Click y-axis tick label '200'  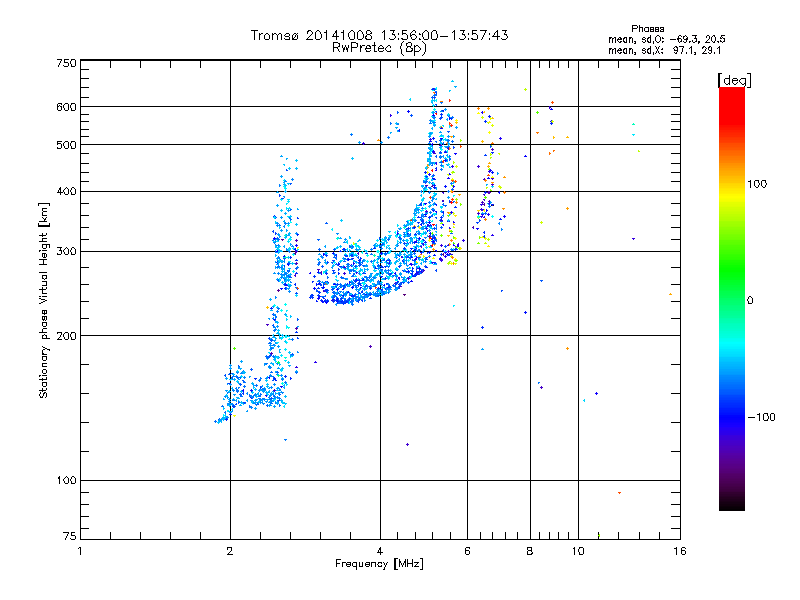(67, 336)
